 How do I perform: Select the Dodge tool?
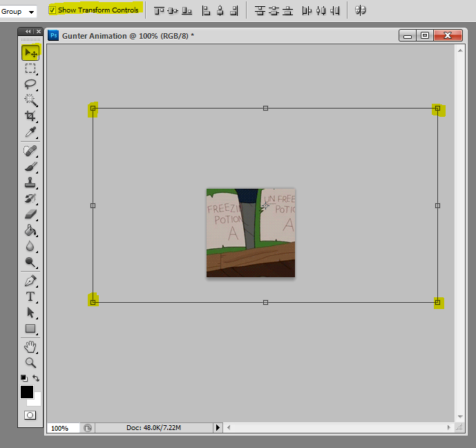click(30, 262)
